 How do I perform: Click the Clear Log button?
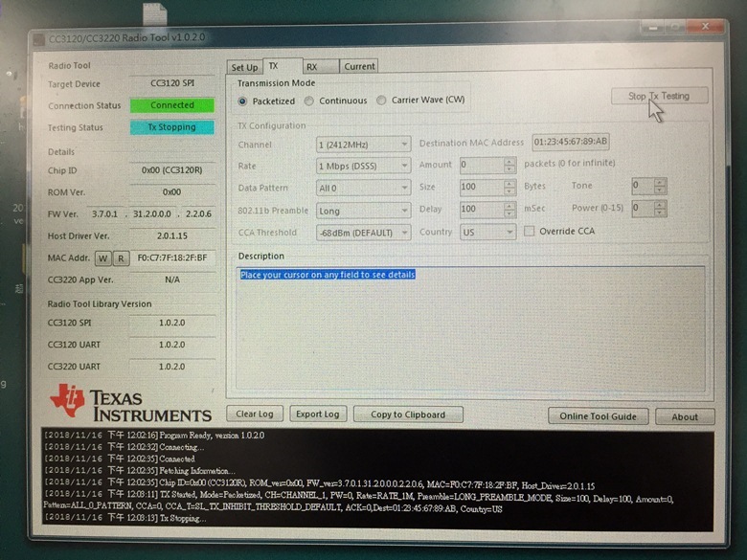click(x=255, y=414)
